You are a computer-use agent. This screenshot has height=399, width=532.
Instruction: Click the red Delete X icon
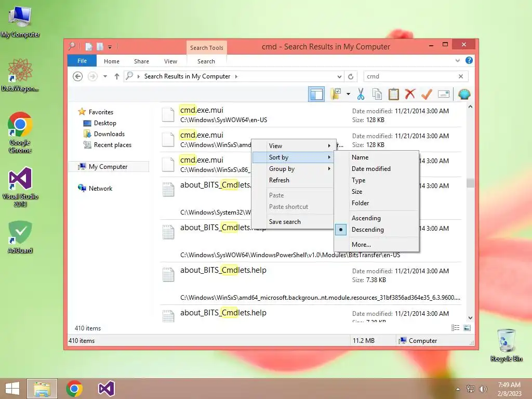410,94
